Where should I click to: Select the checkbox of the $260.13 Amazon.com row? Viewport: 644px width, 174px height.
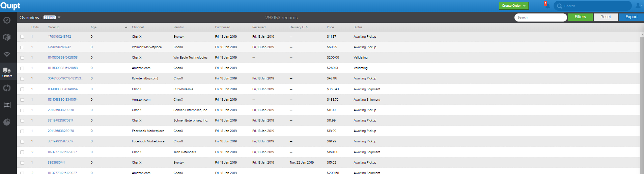click(x=22, y=68)
